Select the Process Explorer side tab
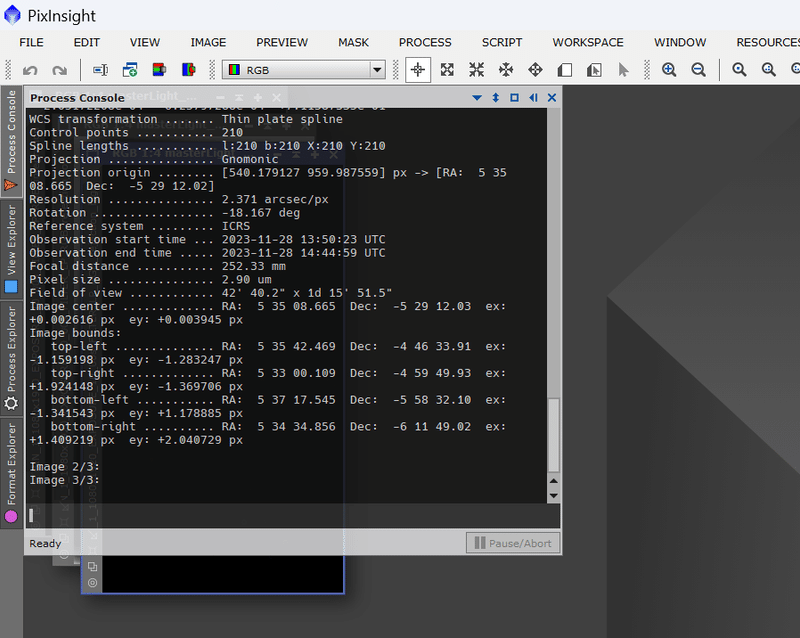 pos(11,359)
